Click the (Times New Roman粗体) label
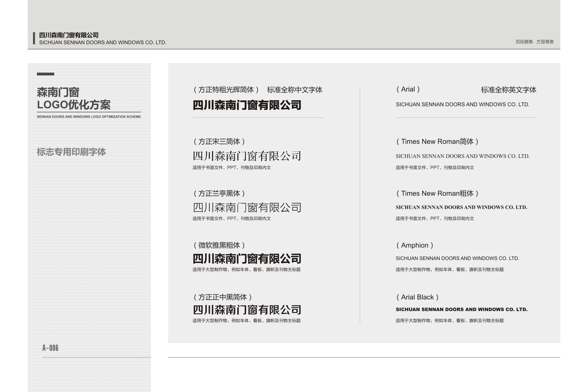 coord(437,193)
